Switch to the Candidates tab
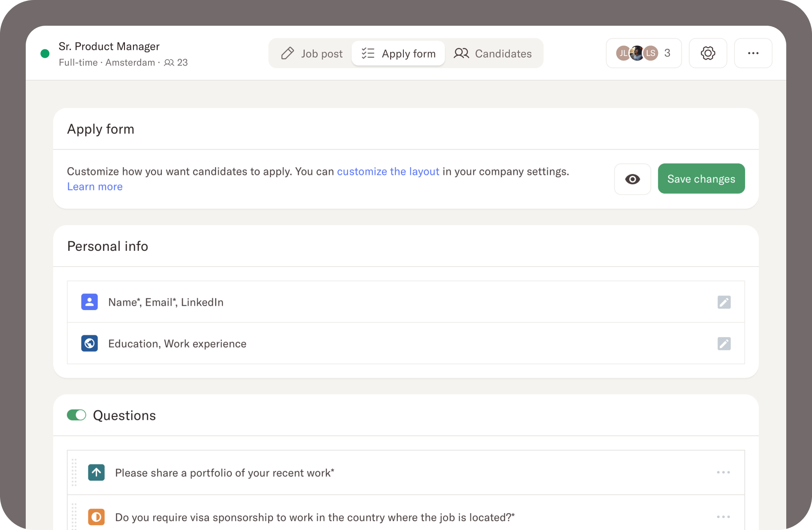 pyautogui.click(x=493, y=54)
